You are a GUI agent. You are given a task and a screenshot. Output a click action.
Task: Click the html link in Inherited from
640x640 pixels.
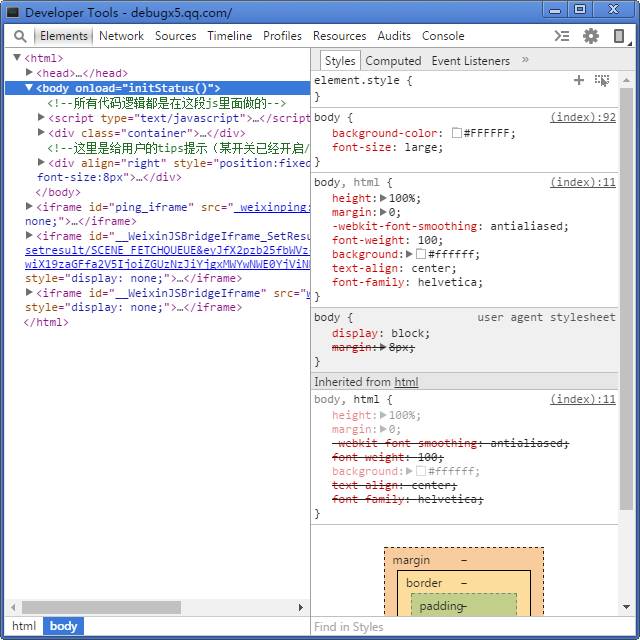tap(406, 382)
